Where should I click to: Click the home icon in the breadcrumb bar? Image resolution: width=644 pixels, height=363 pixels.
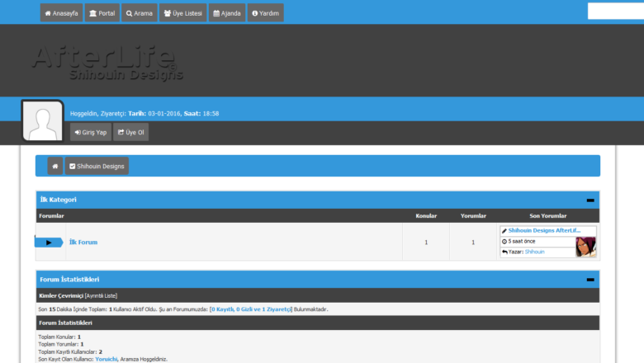pyautogui.click(x=55, y=166)
